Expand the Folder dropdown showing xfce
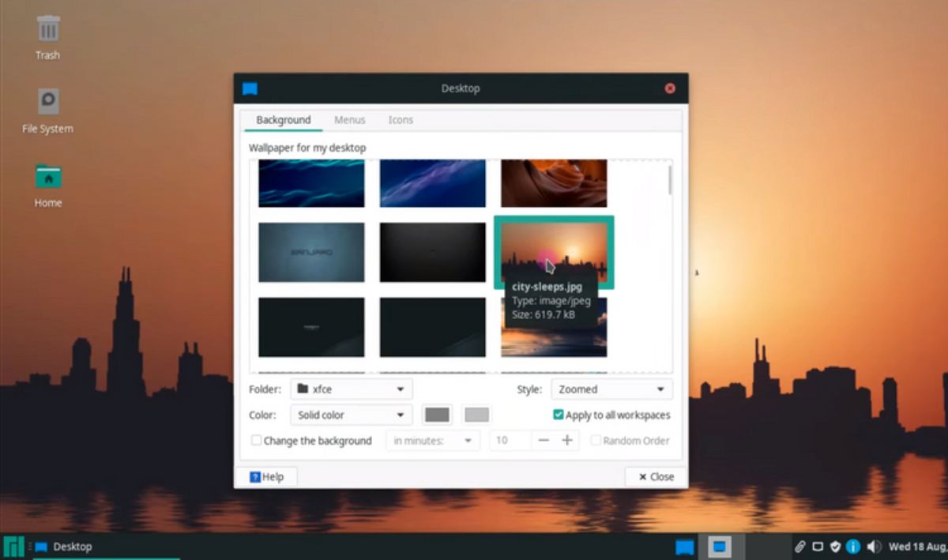The width and height of the screenshot is (948, 560). coord(352,389)
